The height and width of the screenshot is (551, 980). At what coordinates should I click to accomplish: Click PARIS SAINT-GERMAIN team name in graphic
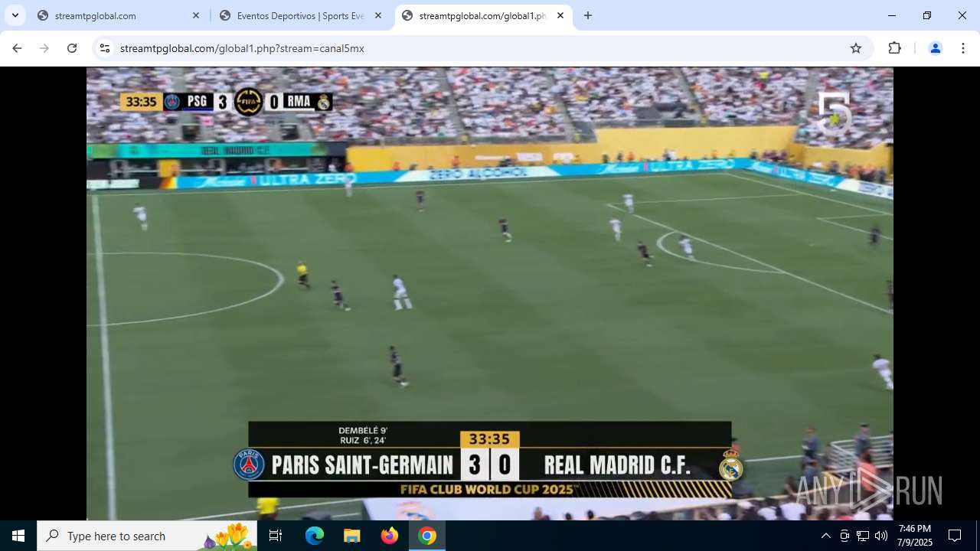pyautogui.click(x=362, y=465)
